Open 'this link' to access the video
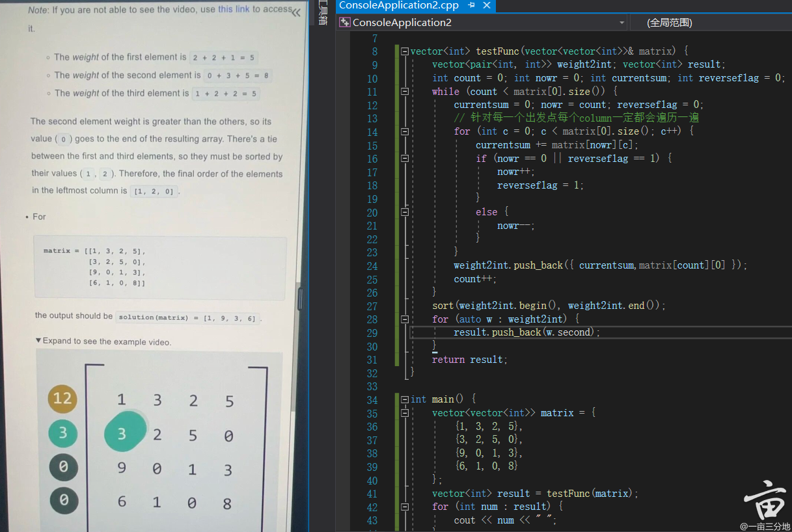792x532 pixels. click(x=234, y=9)
